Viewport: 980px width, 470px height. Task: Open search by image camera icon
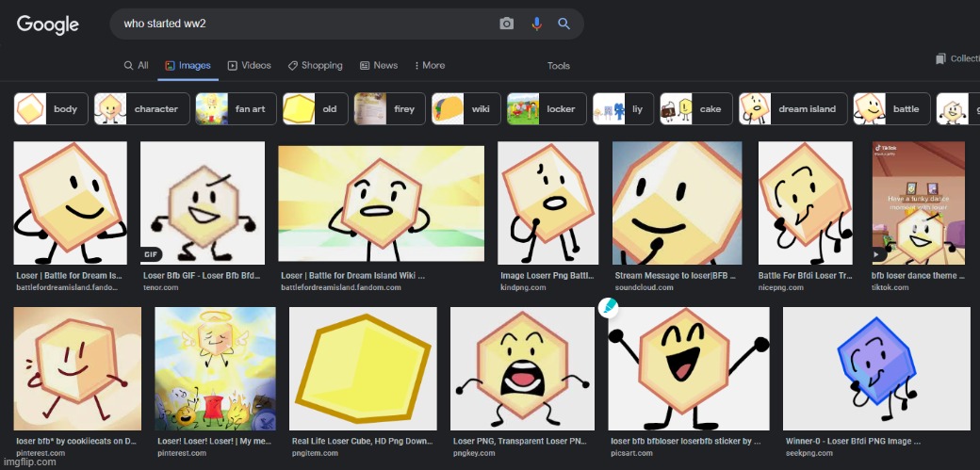[x=506, y=24]
